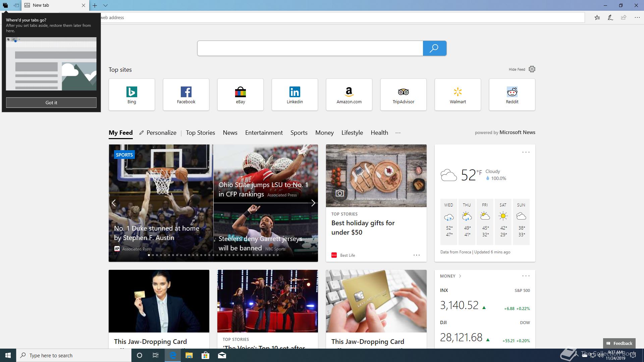Click Personalize with pencil icon

click(x=158, y=133)
